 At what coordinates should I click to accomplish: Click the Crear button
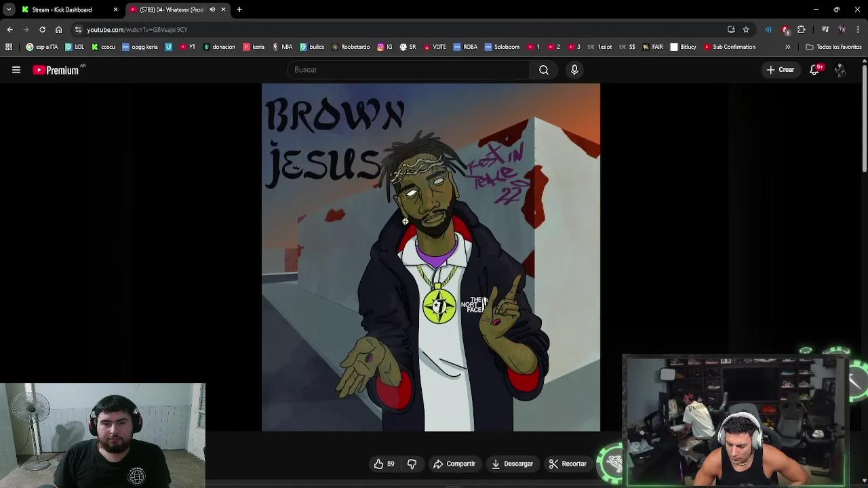(781, 70)
